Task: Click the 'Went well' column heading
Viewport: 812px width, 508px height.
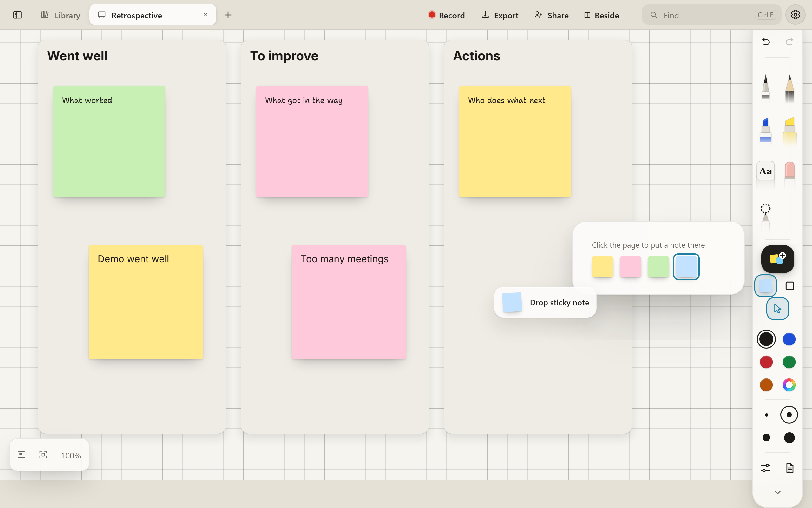Action: (77, 56)
